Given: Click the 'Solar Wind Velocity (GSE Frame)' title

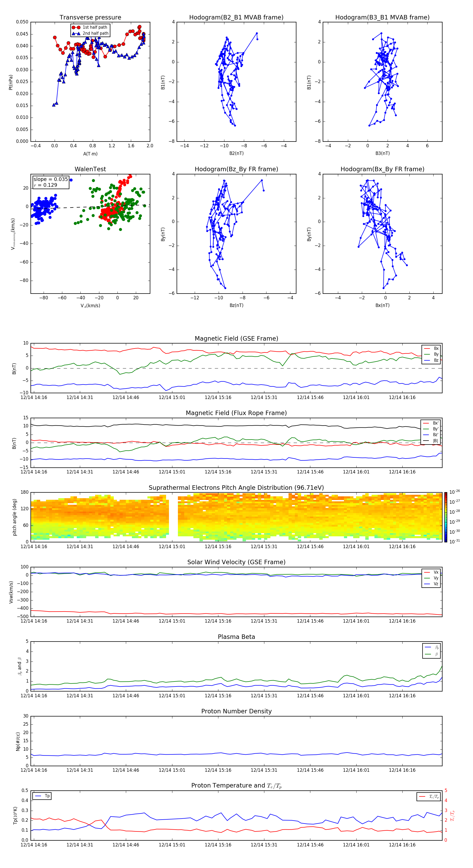Looking at the screenshot, I should tap(236, 562).
